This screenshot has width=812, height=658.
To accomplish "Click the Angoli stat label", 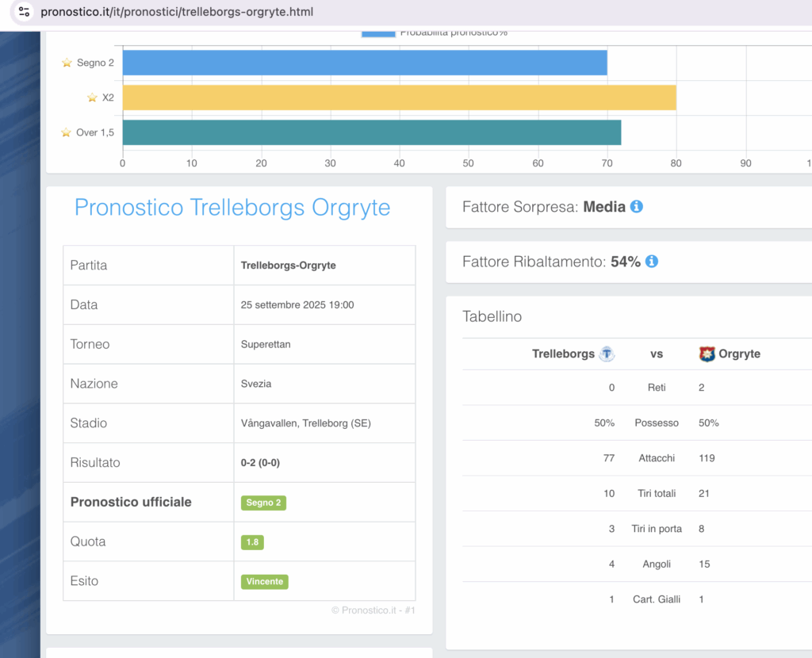I will click(657, 564).
